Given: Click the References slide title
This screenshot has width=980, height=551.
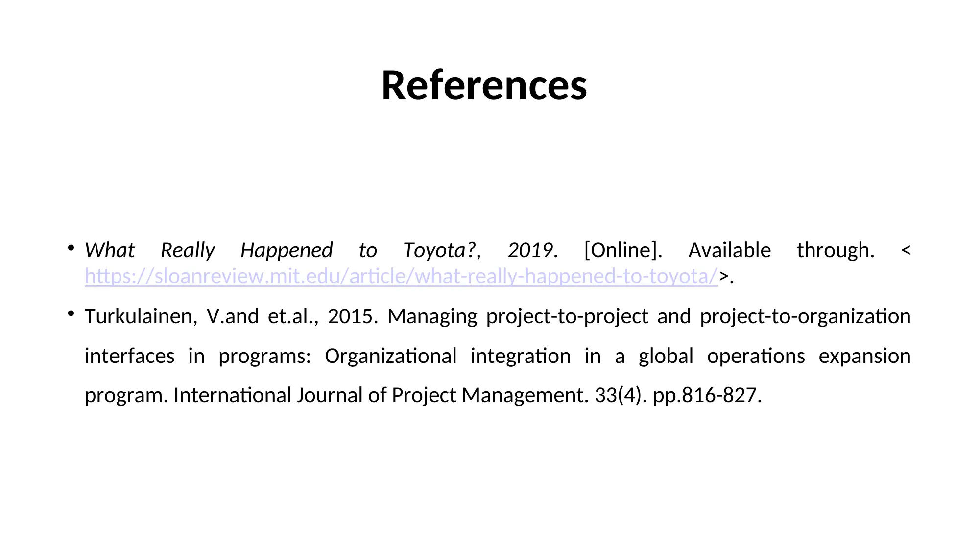Looking at the screenshot, I should (484, 85).
